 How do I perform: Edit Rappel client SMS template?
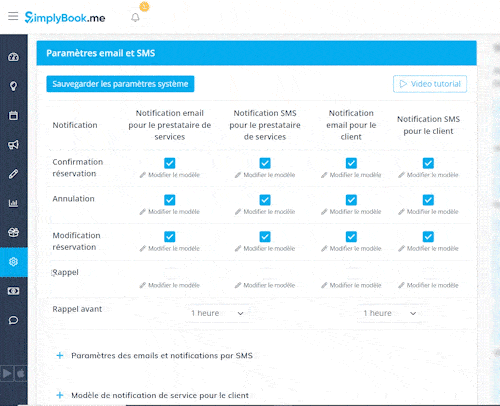428,285
